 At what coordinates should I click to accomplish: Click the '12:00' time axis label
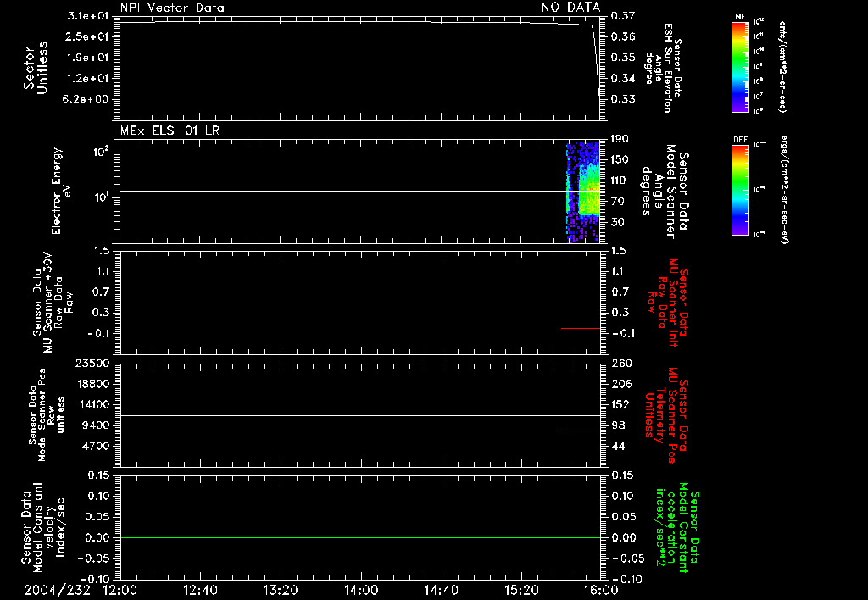click(120, 590)
